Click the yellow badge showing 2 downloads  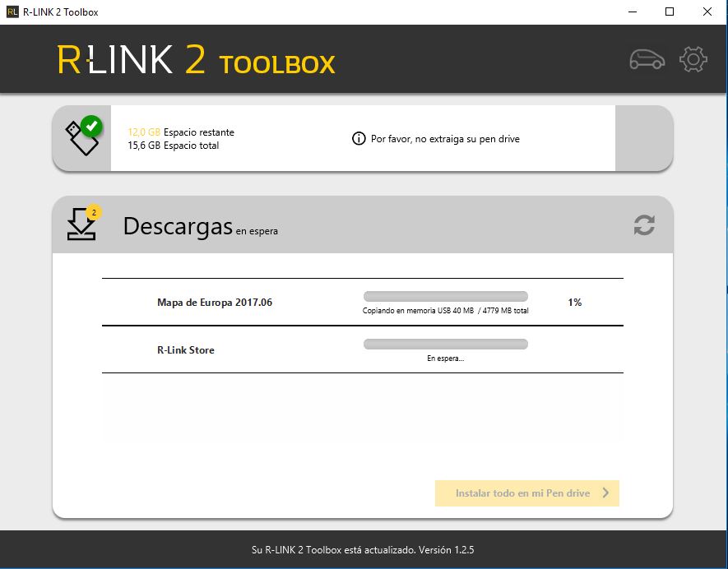(x=94, y=212)
